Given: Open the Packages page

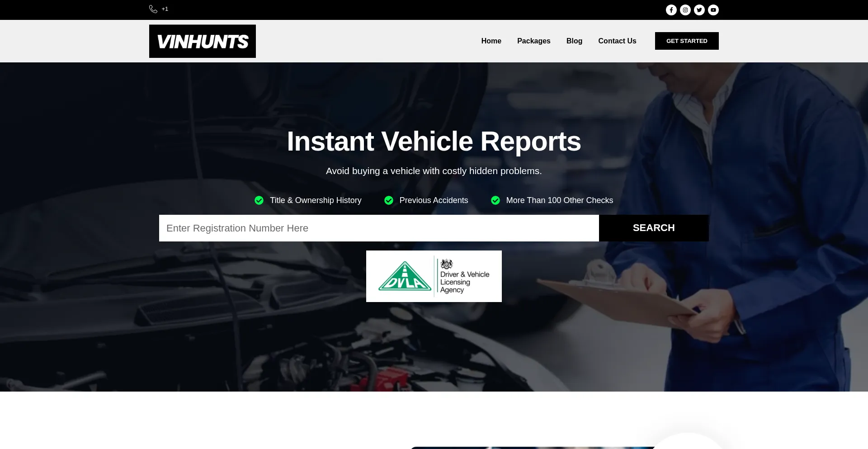Looking at the screenshot, I should coord(534,41).
